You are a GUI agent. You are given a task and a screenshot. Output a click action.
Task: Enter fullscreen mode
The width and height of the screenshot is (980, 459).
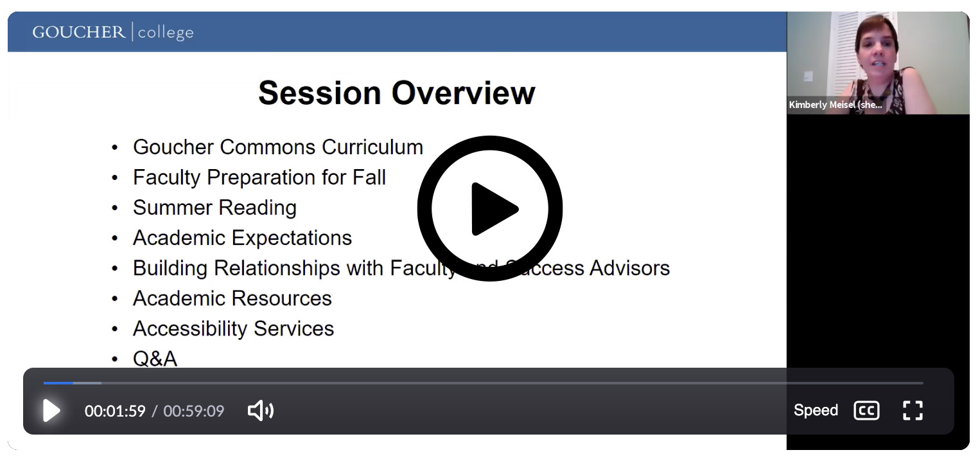[x=913, y=410]
